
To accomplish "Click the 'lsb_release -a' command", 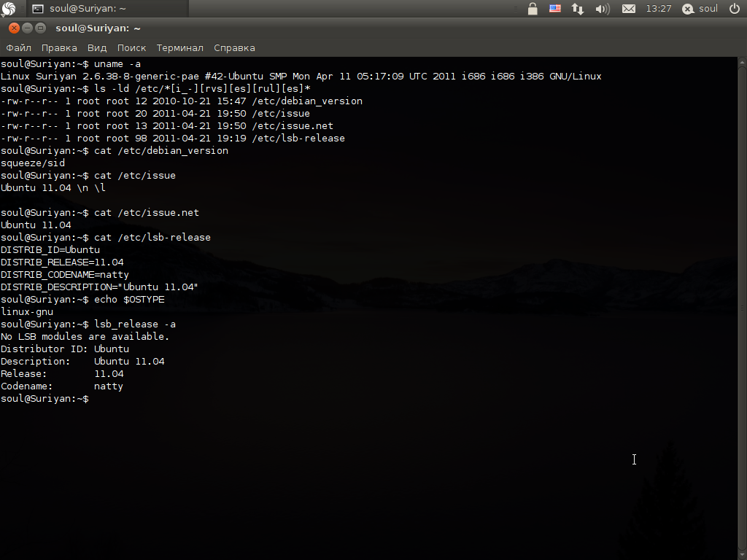I will tap(135, 324).
